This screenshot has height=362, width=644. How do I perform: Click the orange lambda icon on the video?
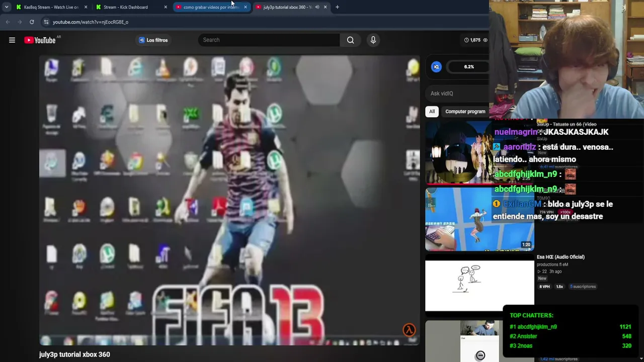[x=409, y=330]
